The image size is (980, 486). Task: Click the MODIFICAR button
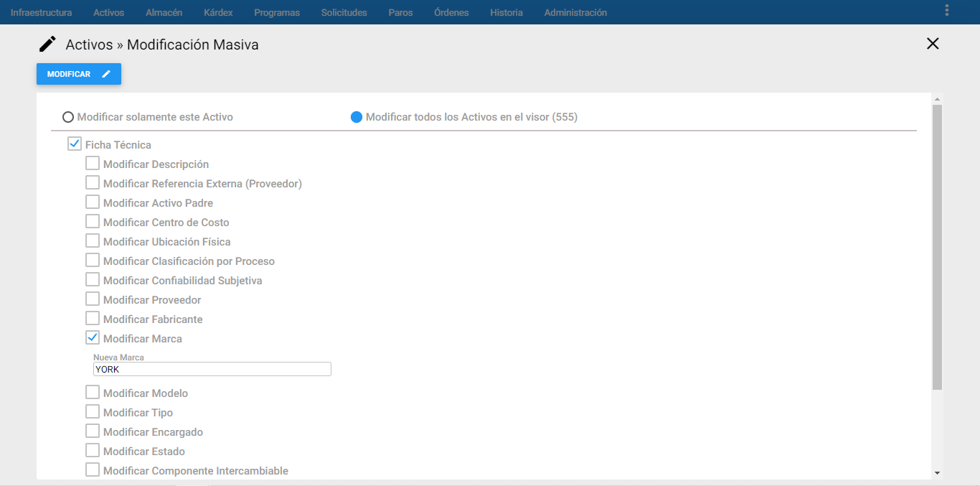(79, 74)
